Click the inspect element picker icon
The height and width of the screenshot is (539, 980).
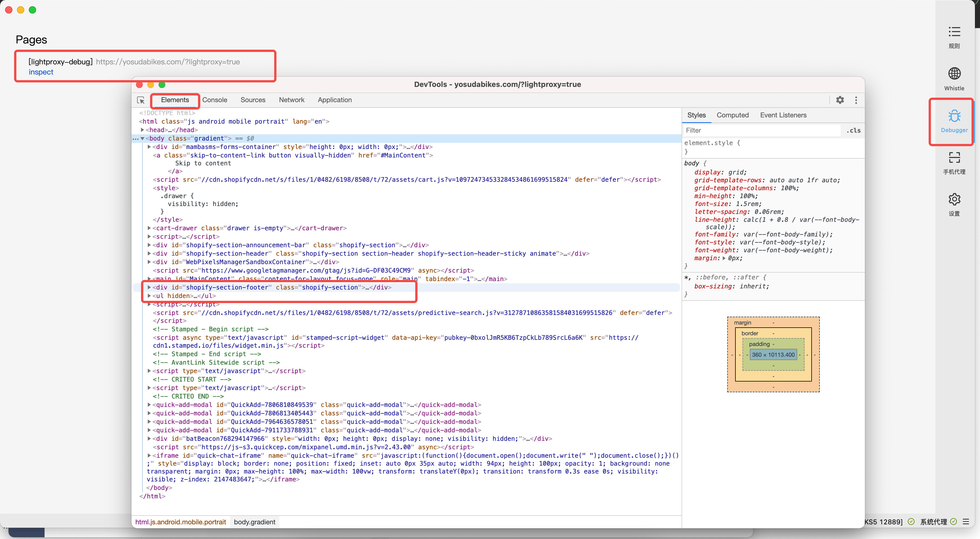[x=141, y=100]
